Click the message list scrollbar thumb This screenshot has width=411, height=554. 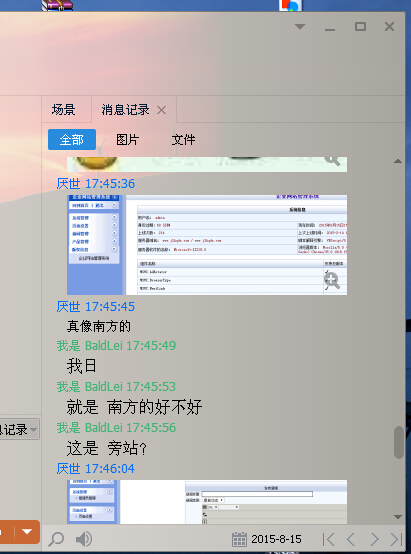[399, 442]
